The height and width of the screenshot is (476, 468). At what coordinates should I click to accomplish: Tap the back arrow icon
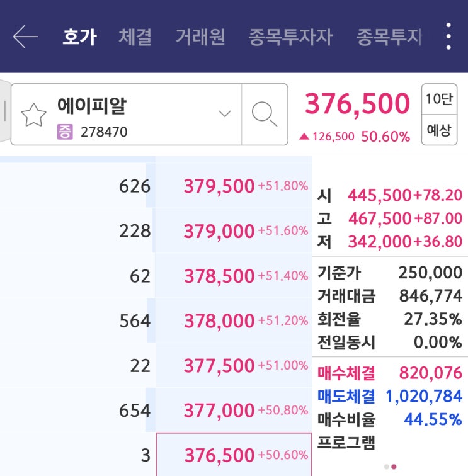coord(25,37)
